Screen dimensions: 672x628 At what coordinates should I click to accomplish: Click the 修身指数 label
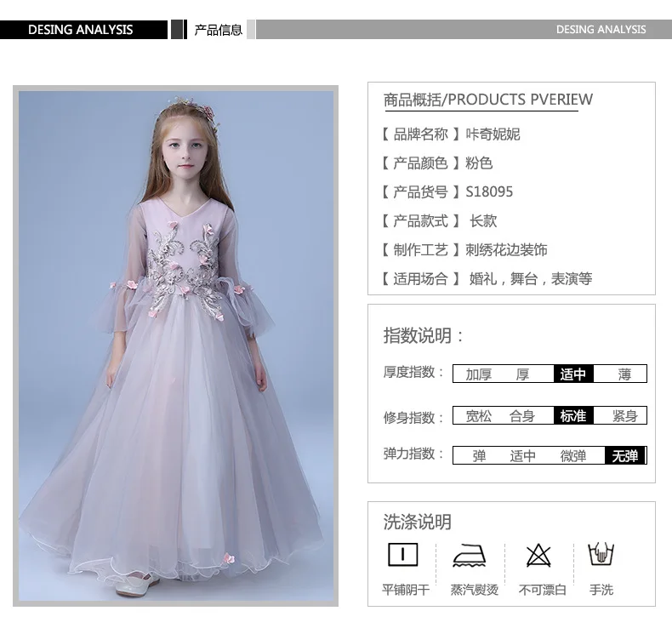point(413,417)
